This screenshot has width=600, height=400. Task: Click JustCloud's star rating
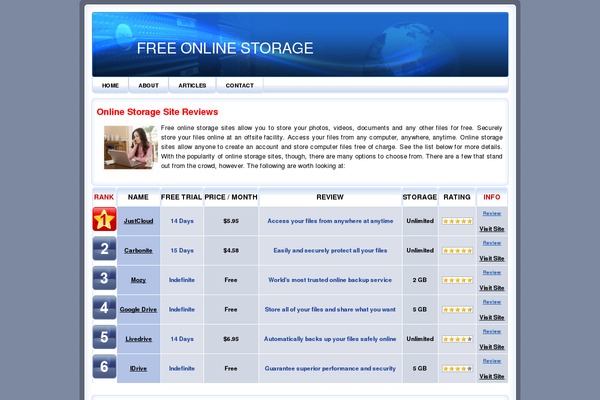click(457, 221)
